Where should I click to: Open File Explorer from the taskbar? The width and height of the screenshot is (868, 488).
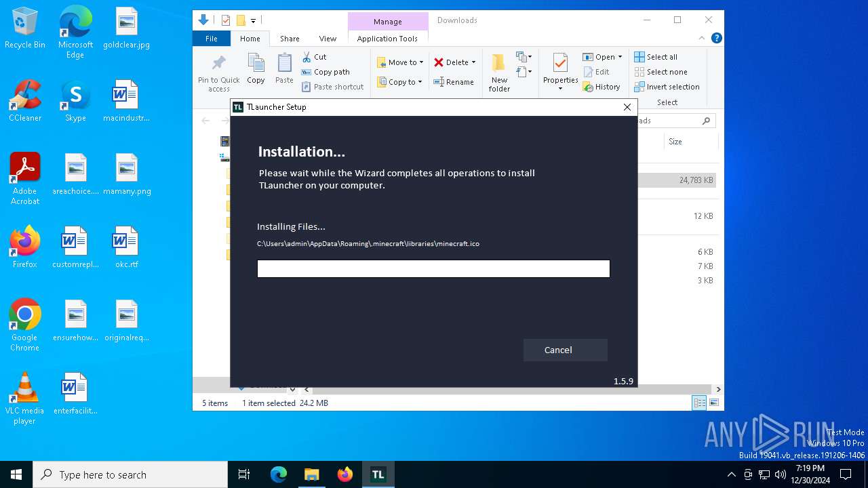tap(311, 474)
